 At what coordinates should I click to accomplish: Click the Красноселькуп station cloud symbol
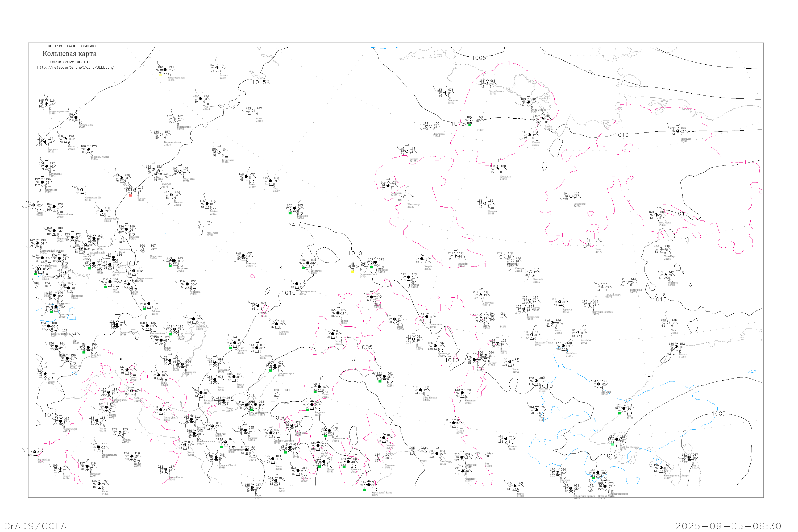(165, 70)
